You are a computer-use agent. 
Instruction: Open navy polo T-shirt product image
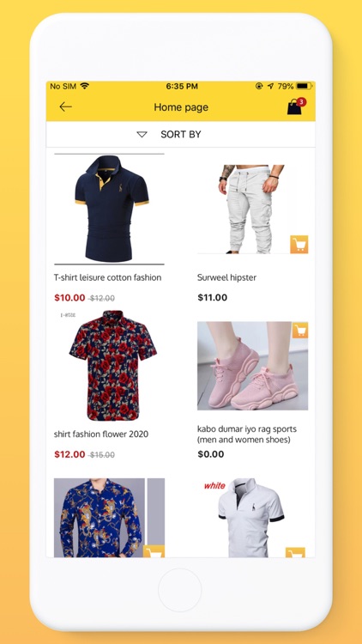[x=109, y=209]
